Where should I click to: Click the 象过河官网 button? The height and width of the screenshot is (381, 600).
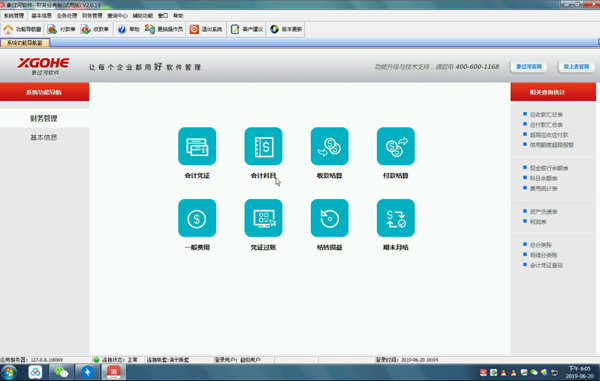click(528, 67)
